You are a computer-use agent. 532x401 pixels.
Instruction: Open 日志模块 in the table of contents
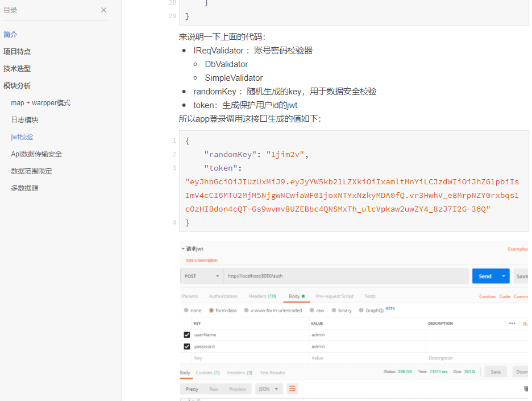point(24,120)
